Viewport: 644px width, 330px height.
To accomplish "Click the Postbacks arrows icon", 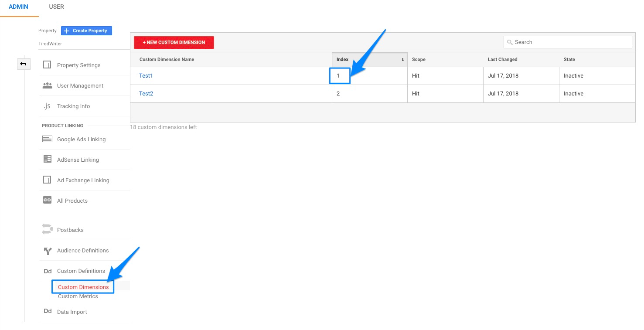I will click(x=47, y=229).
